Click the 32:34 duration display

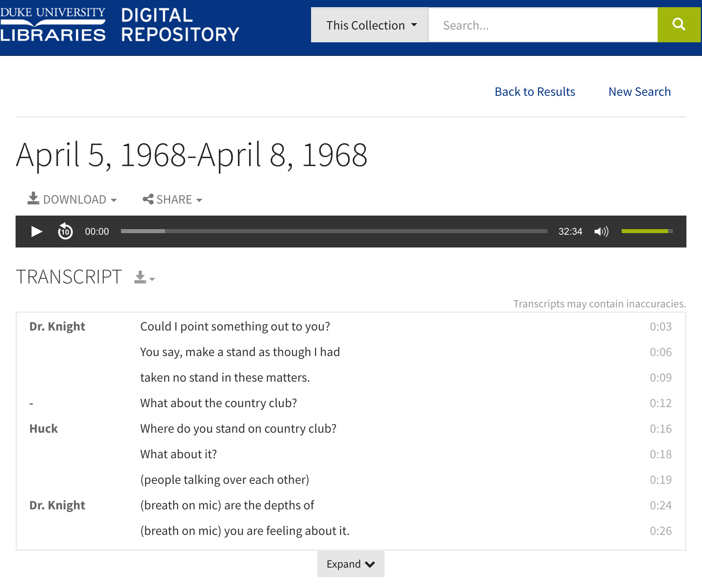pos(570,232)
